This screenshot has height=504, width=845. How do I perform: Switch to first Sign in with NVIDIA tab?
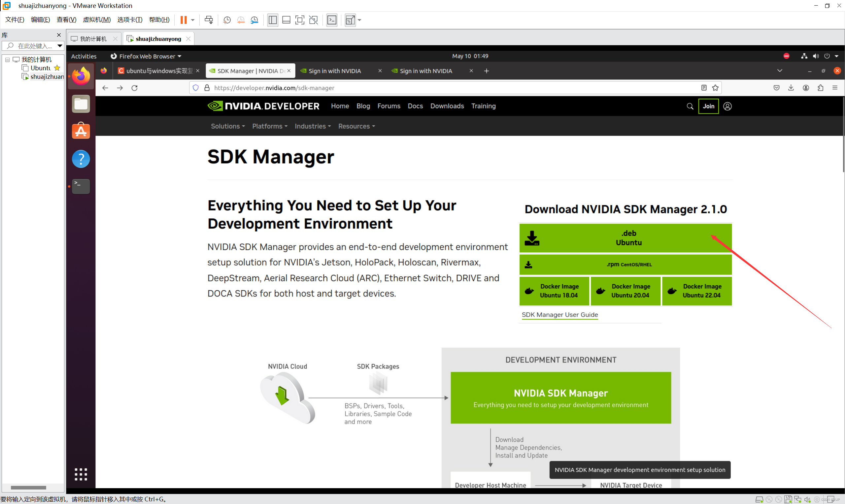tap(335, 71)
